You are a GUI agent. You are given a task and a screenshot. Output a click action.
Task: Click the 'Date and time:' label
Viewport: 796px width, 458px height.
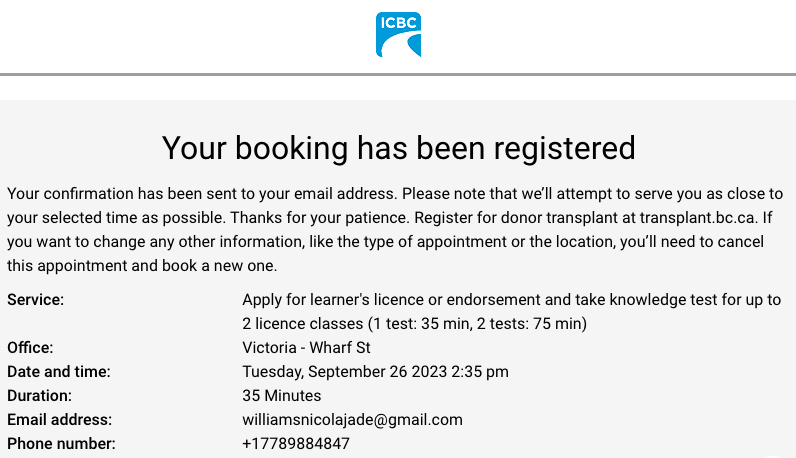(x=58, y=372)
